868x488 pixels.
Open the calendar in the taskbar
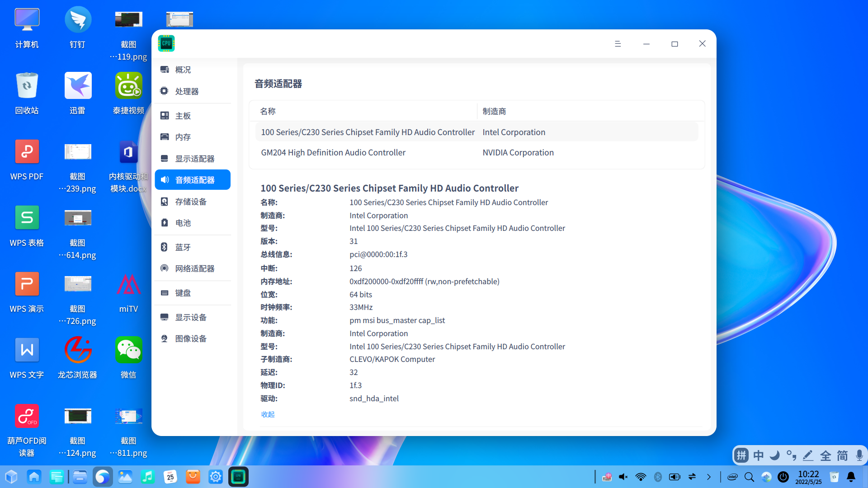[170, 477]
